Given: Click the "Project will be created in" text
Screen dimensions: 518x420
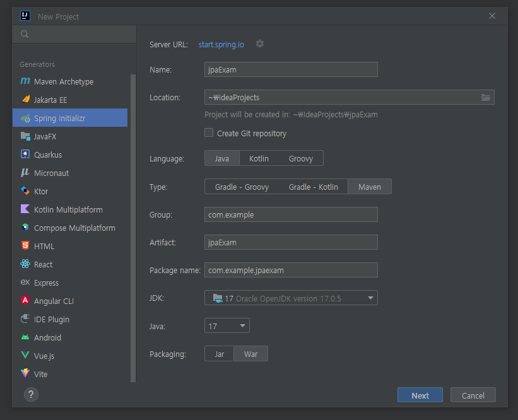Looking at the screenshot, I should click(291, 115).
